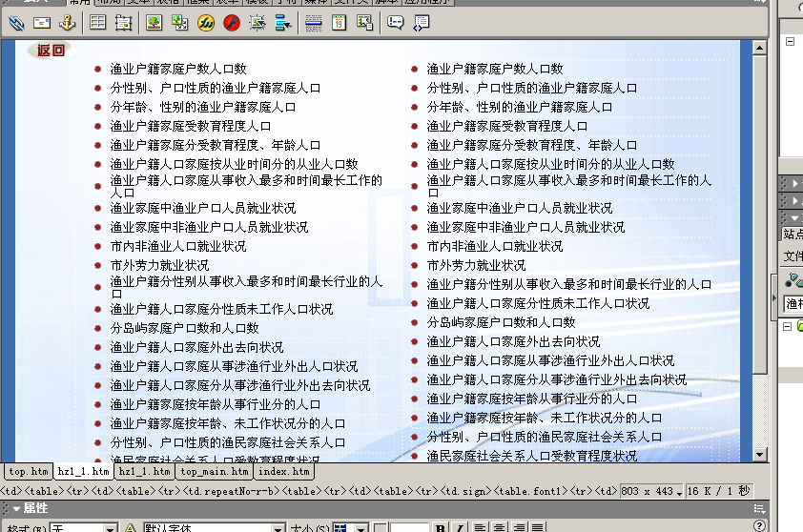
Task: Insert a table using the table icon
Action: [98, 23]
